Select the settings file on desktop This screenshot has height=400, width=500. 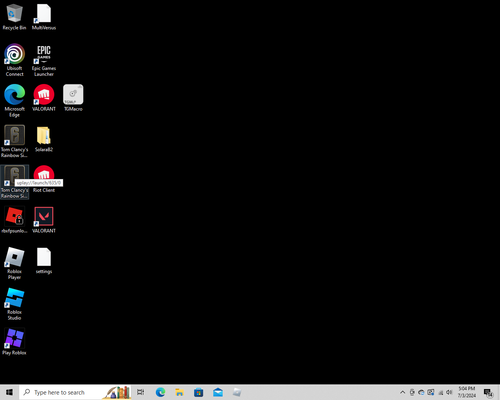44,261
